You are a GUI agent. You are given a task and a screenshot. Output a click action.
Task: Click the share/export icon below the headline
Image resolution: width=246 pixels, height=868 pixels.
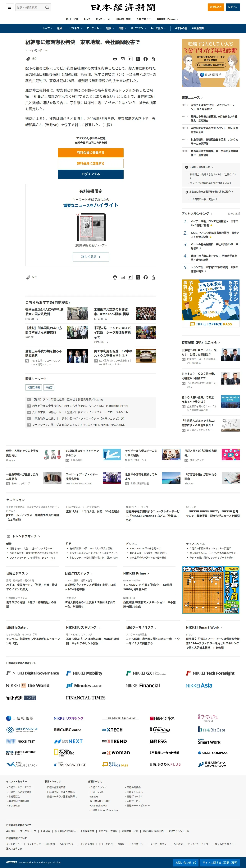coord(153,59)
